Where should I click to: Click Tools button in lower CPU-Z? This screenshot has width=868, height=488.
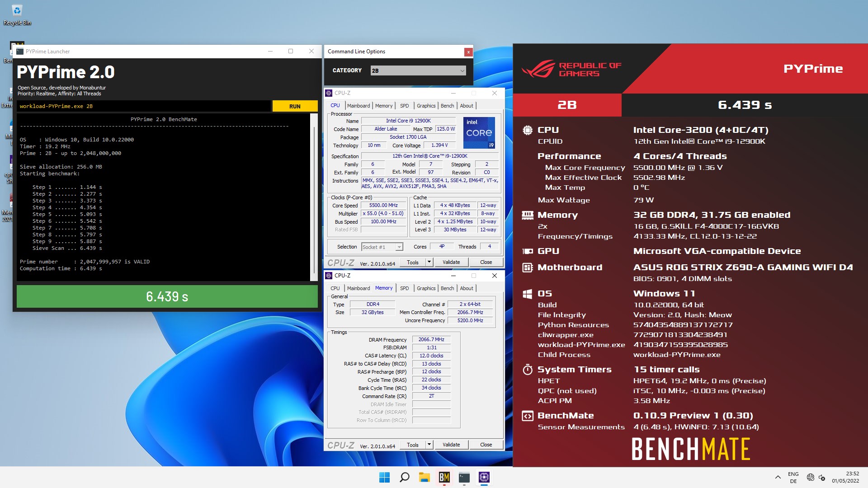(412, 445)
